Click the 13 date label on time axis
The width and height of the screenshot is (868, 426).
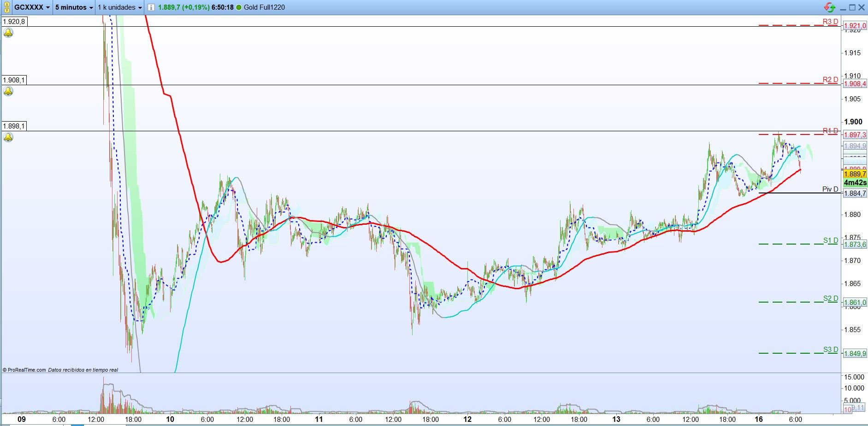tap(616, 419)
